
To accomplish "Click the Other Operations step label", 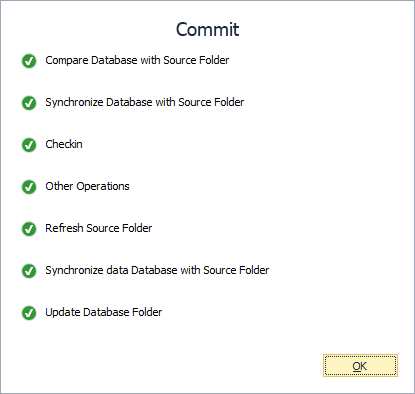I will 87,186.
